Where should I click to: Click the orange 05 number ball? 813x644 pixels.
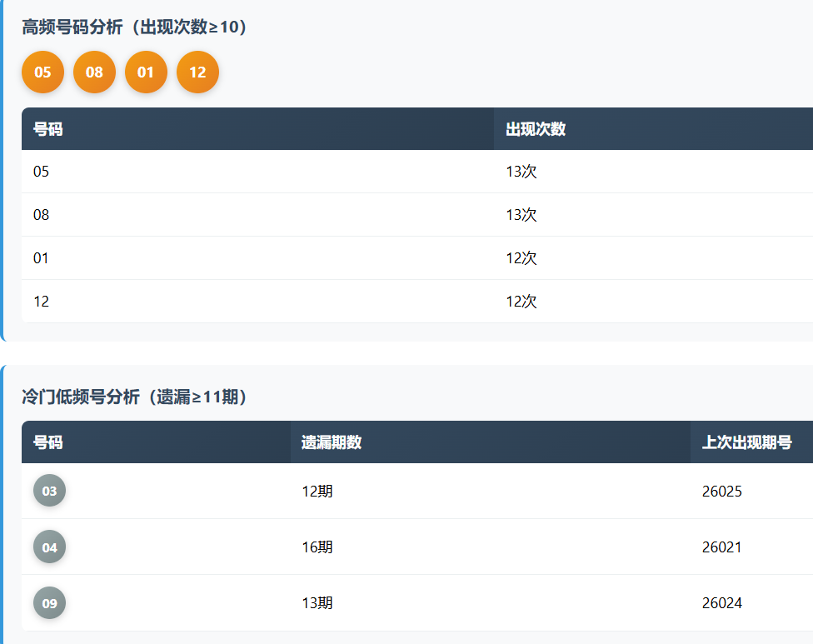[42, 72]
